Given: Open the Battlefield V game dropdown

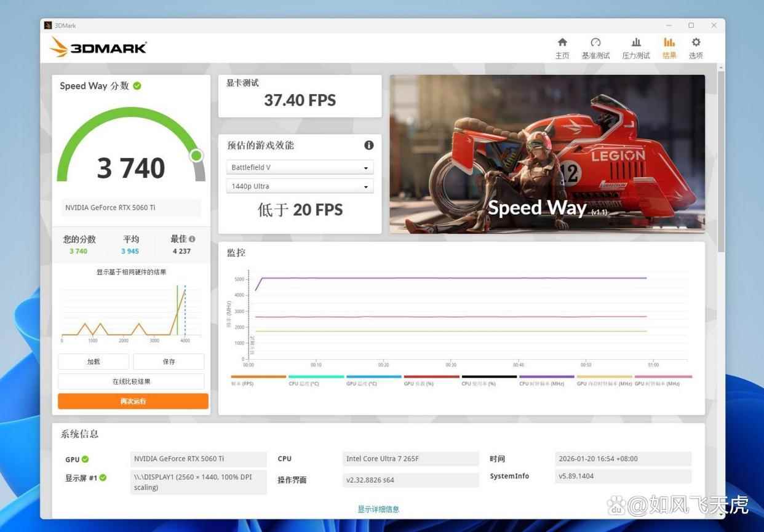Looking at the screenshot, I should 300,167.
